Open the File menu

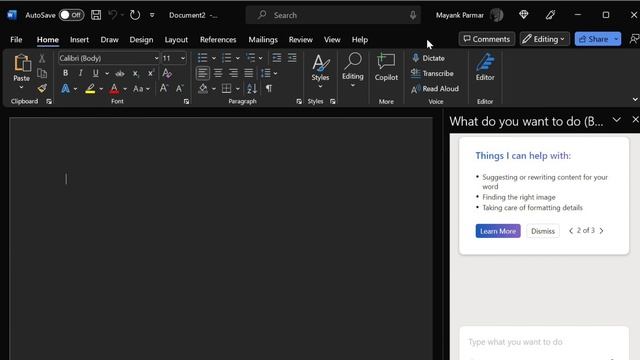click(x=16, y=40)
